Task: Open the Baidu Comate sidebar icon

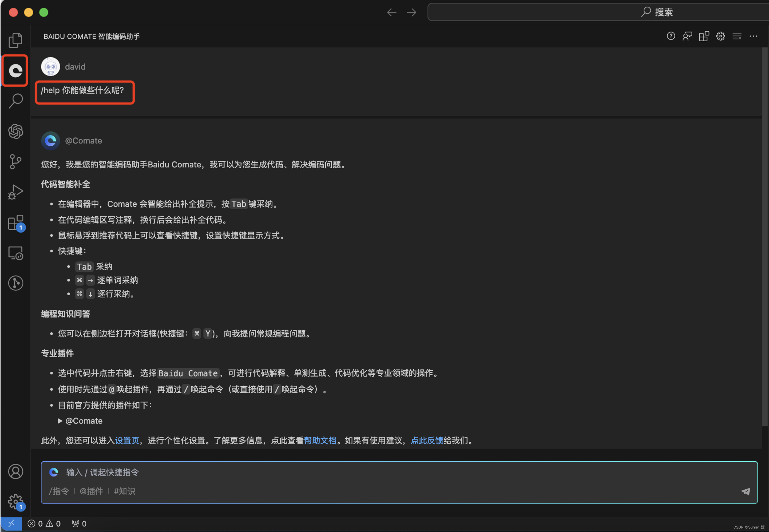Action: (x=15, y=71)
